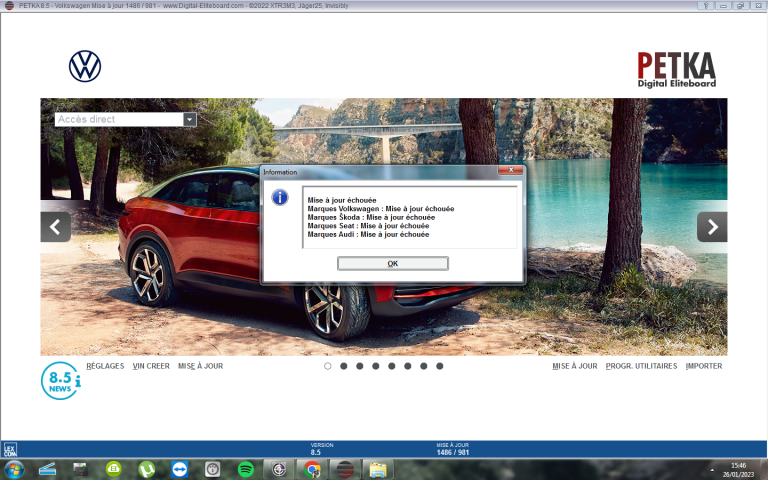Select seventh carousel dot indicator
The image size is (768, 480).
[x=424, y=366]
